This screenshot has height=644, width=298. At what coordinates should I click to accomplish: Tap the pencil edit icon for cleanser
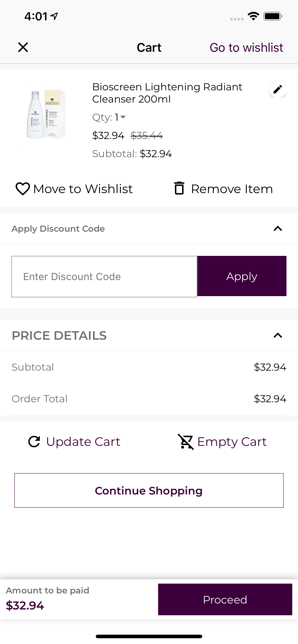pos(278,89)
